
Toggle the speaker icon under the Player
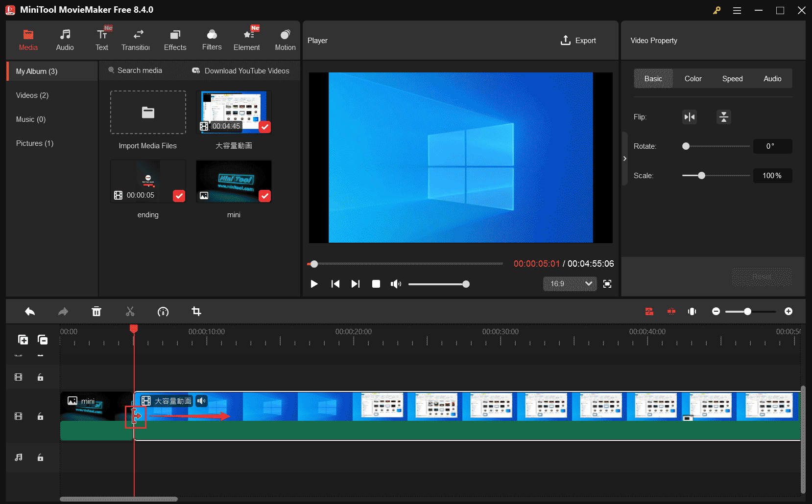point(396,284)
